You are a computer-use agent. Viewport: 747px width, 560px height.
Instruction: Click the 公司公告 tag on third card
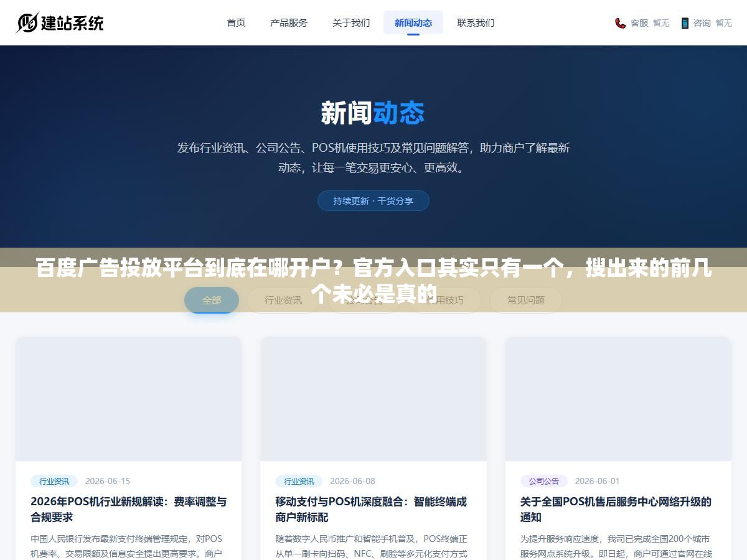pos(544,481)
